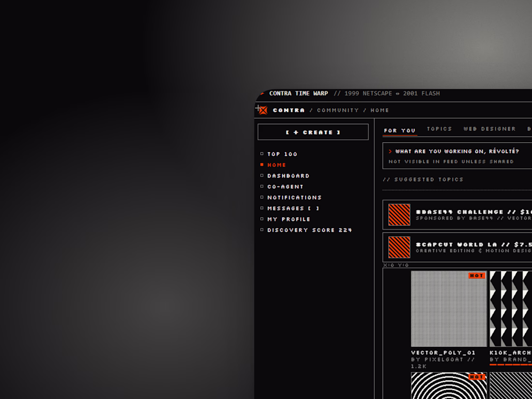Click the Community breadcrumb

(x=338, y=110)
